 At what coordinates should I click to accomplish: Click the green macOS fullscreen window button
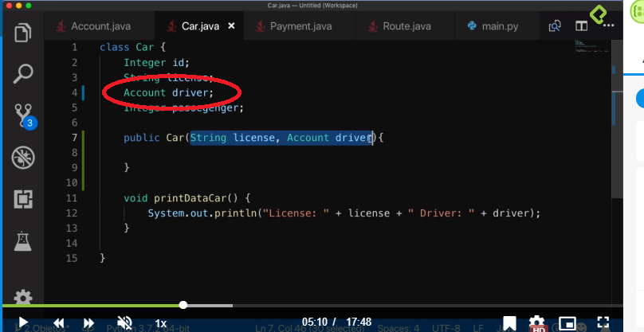tap(29, 6)
